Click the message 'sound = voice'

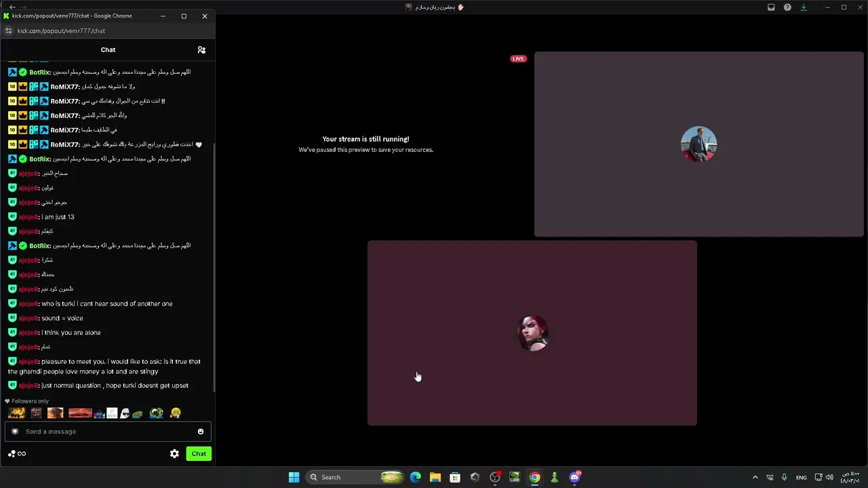[62, 318]
